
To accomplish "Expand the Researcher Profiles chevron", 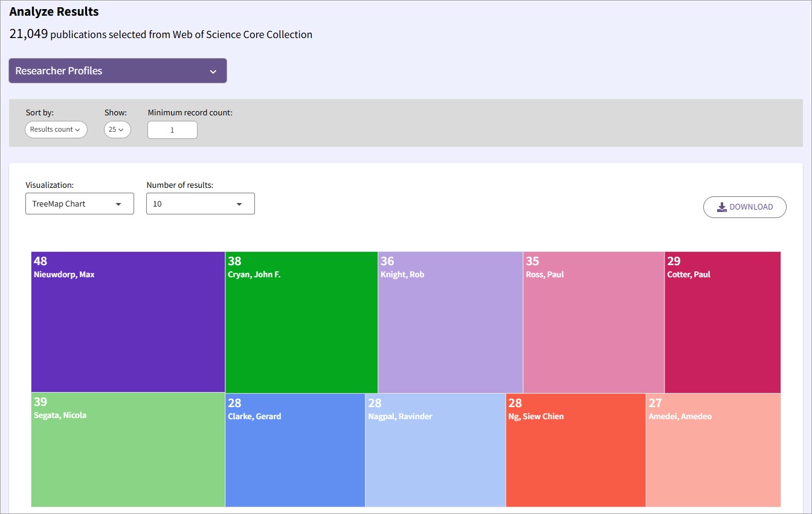I will pyautogui.click(x=213, y=71).
